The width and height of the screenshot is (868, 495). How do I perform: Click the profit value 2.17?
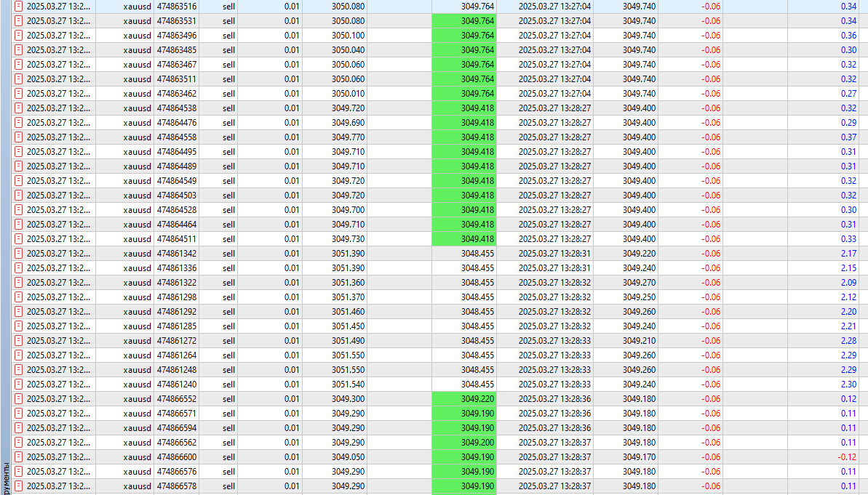(x=848, y=254)
